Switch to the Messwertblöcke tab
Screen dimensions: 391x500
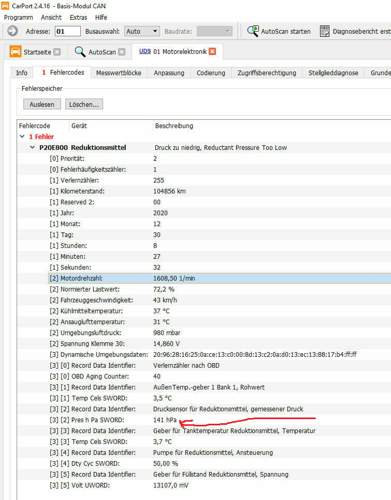tap(119, 73)
